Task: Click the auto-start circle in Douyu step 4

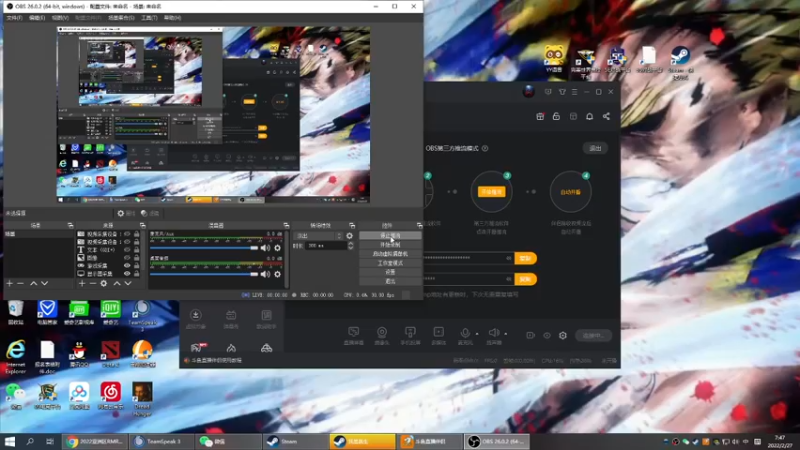Action: [570, 192]
